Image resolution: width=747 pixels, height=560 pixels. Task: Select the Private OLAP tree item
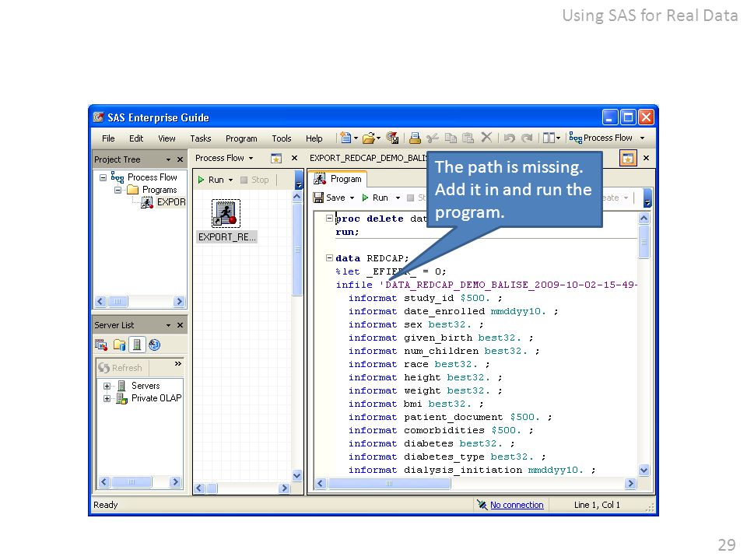pos(156,398)
